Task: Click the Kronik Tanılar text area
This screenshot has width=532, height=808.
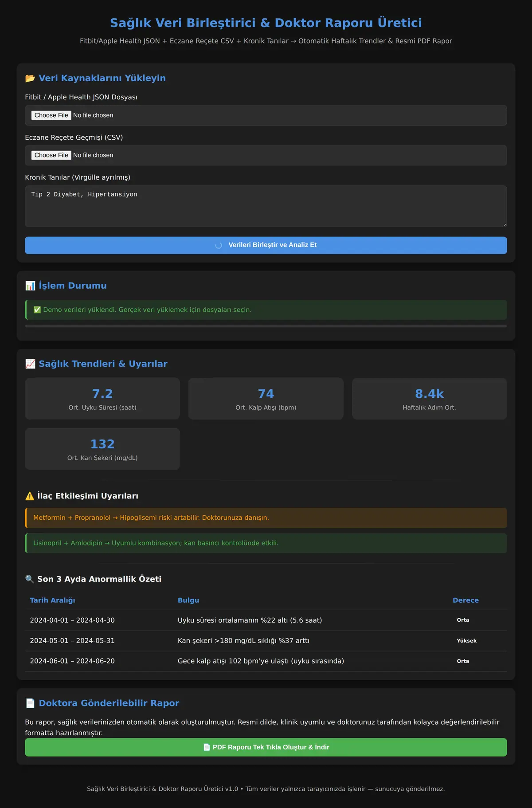Action: (266, 206)
